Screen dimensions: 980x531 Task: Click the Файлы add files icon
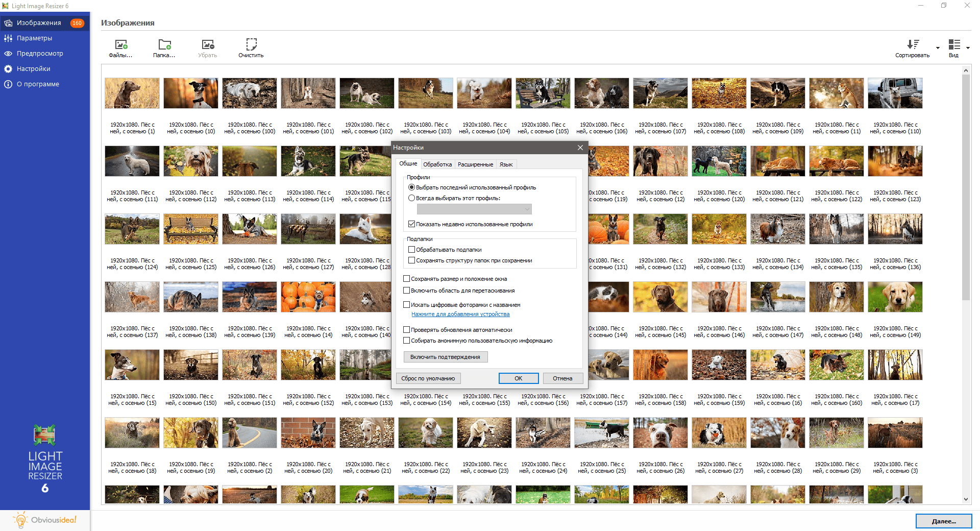pyautogui.click(x=121, y=45)
